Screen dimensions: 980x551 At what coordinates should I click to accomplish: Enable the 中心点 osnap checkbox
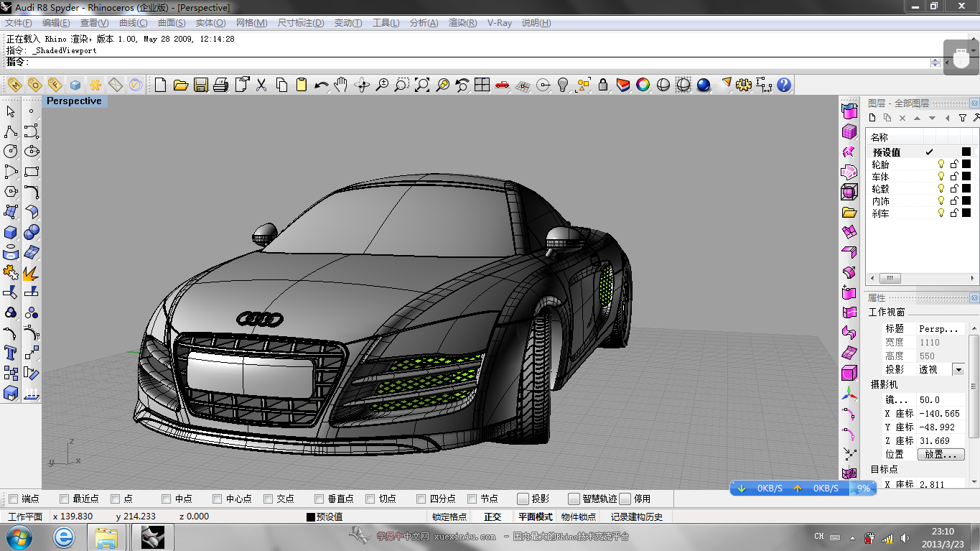pos(218,499)
